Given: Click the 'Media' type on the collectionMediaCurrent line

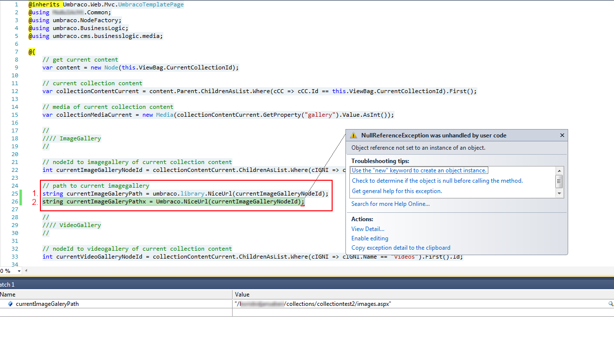Looking at the screenshot, I should tap(165, 115).
